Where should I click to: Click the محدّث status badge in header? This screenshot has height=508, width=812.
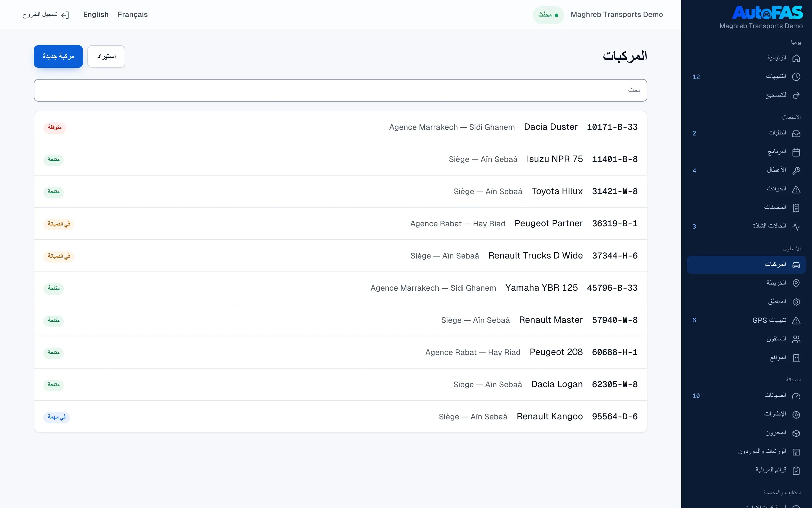[548, 15]
